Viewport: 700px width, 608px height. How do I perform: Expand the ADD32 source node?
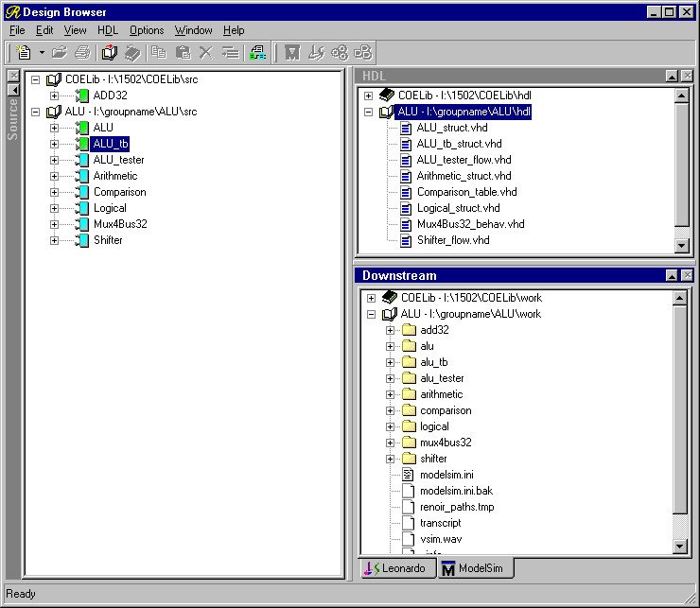point(54,96)
